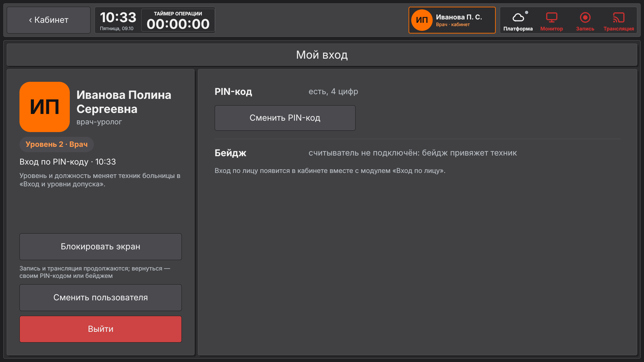This screenshot has height=362, width=644.
Task: Go back using the Кабинет button
Action: [x=49, y=20]
